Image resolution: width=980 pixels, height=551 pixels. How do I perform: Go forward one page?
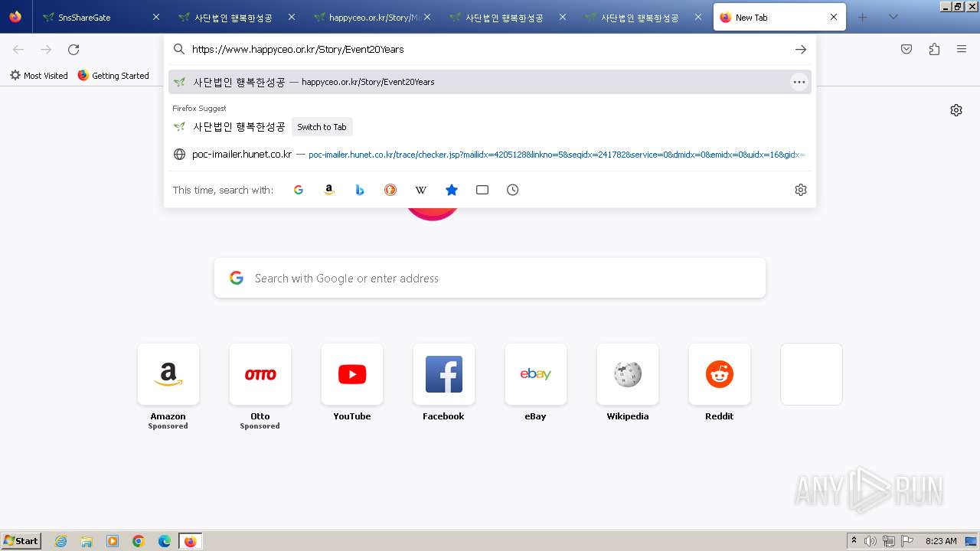tap(46, 49)
